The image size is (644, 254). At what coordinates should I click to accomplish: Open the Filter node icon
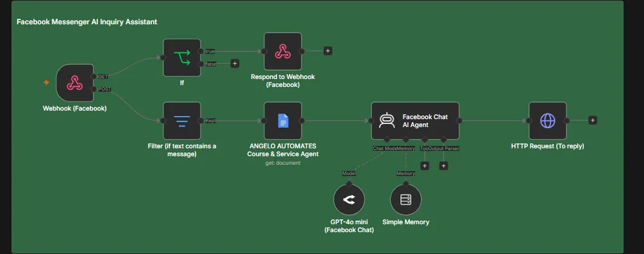(182, 121)
